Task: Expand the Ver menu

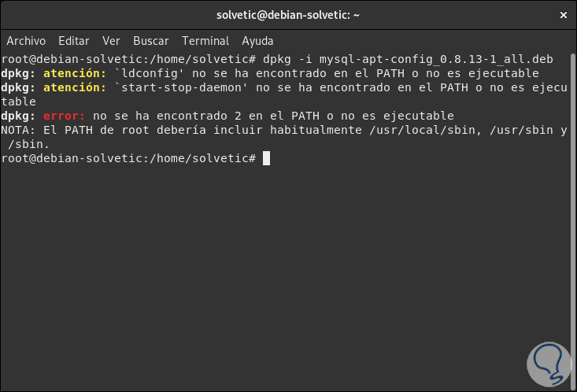Action: [x=111, y=41]
